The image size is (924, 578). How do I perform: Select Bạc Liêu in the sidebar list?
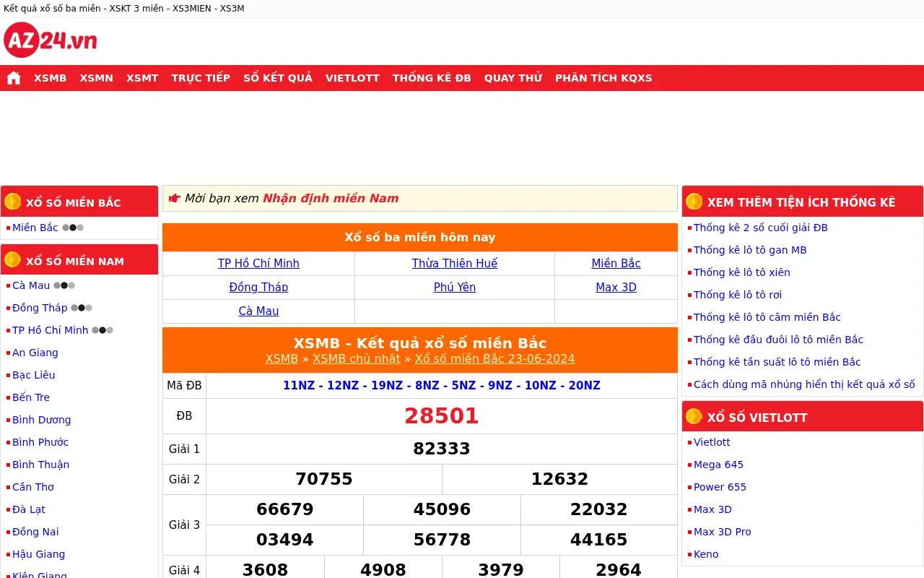[x=34, y=375]
